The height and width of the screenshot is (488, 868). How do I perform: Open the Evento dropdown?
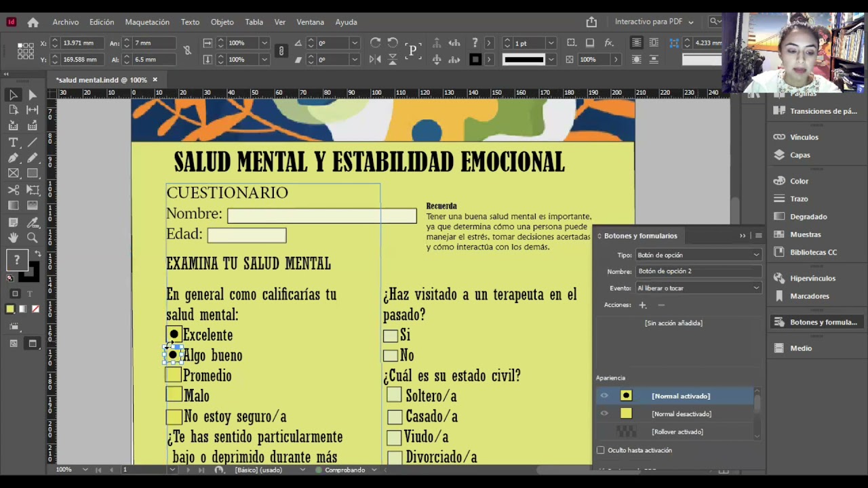(698, 288)
